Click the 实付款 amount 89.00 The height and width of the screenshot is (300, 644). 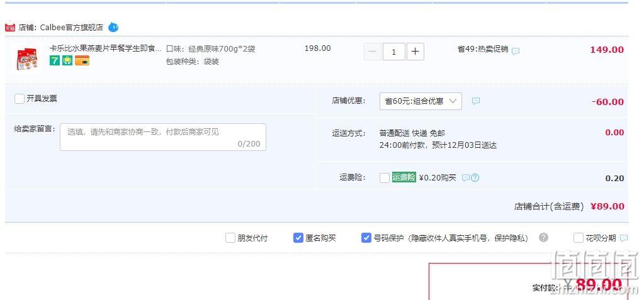click(x=599, y=284)
